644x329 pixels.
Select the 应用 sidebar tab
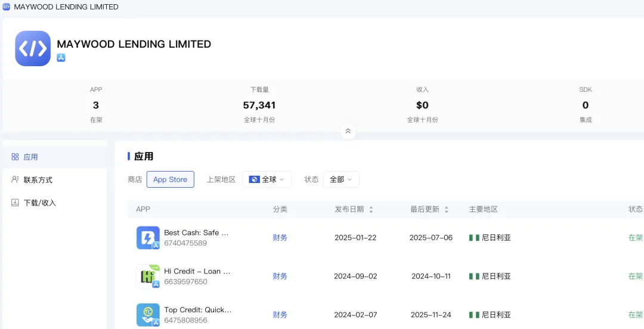click(x=30, y=157)
